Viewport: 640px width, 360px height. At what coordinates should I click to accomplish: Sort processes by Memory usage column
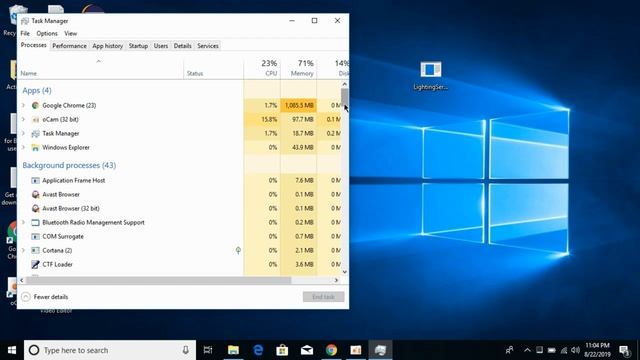tap(298, 68)
